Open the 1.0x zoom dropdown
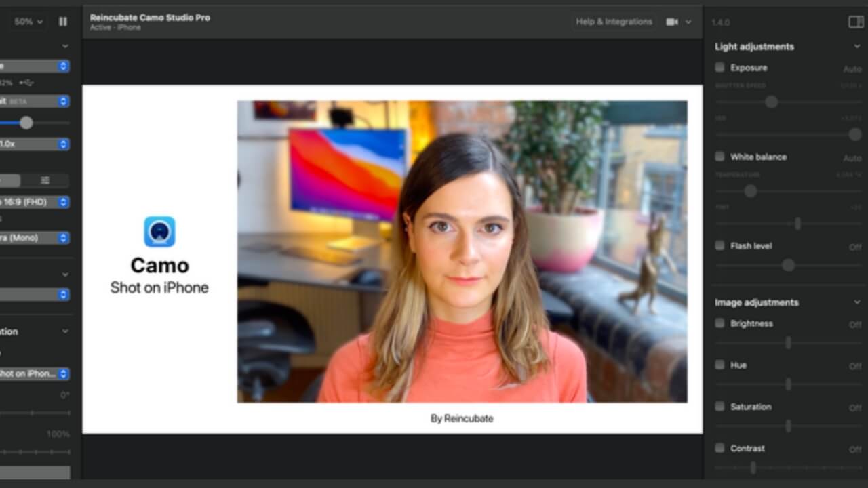 34,144
